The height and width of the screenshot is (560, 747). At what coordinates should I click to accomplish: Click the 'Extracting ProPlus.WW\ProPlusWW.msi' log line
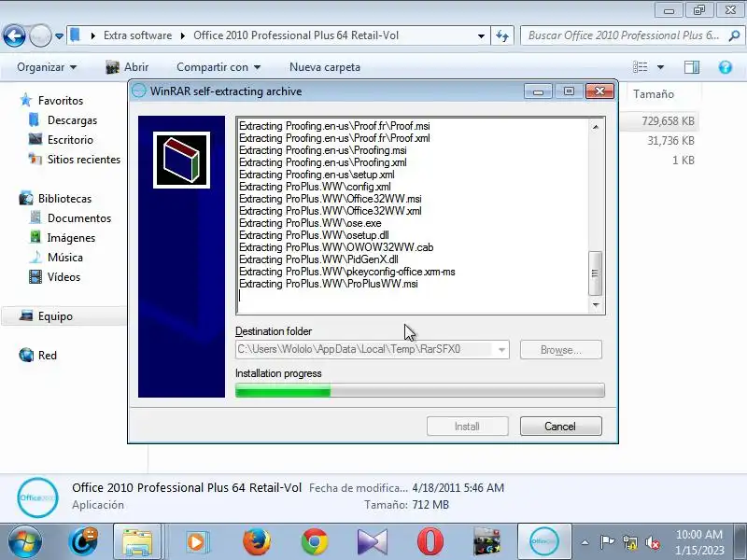click(329, 284)
